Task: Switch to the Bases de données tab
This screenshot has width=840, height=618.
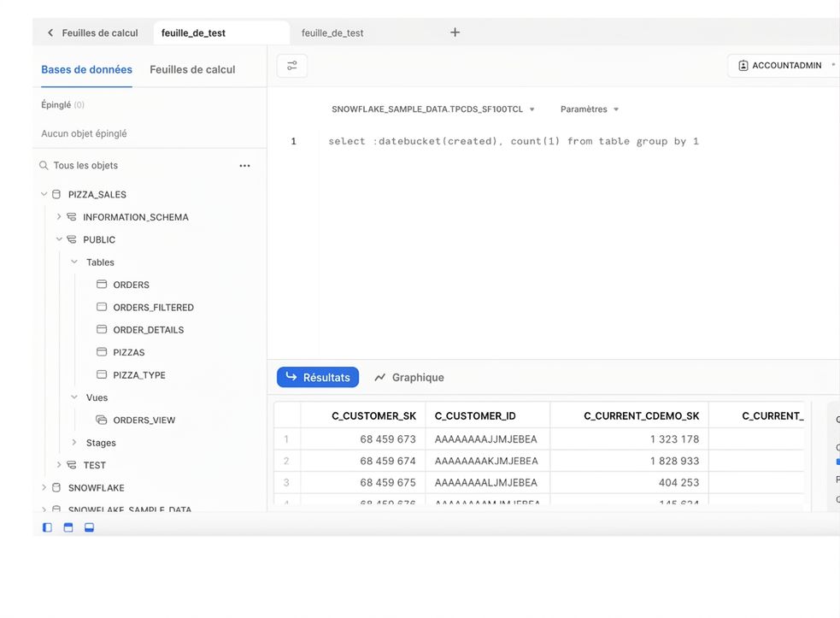Action: pos(87,70)
